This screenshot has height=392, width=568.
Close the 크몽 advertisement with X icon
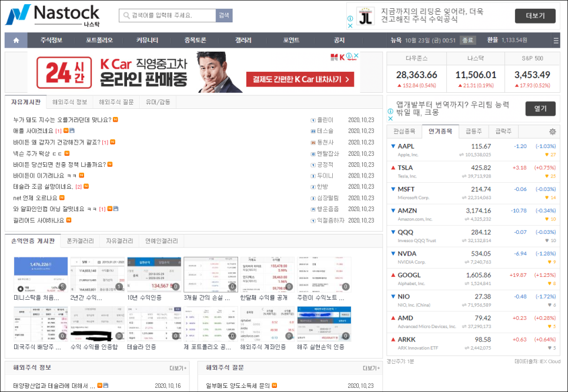[390, 118]
